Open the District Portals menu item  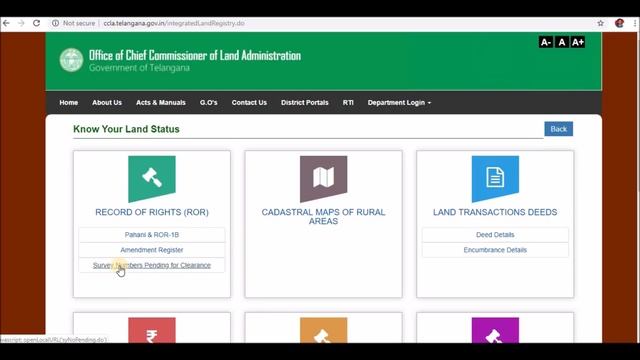304,102
